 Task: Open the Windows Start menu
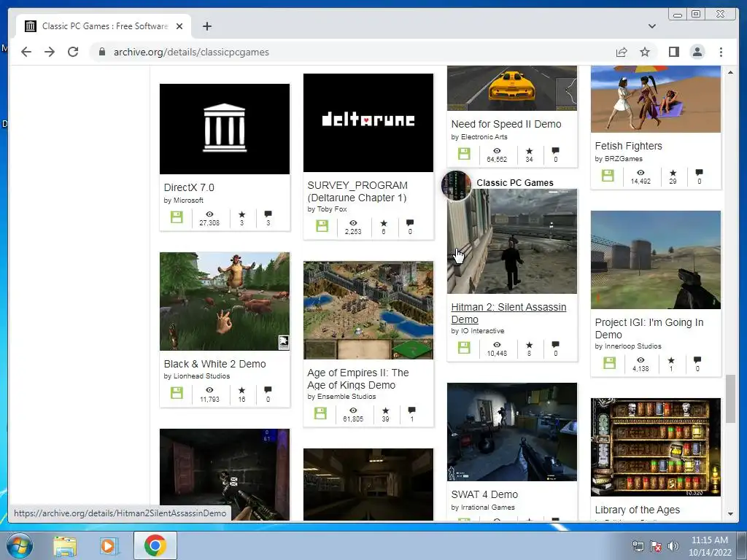click(20, 545)
